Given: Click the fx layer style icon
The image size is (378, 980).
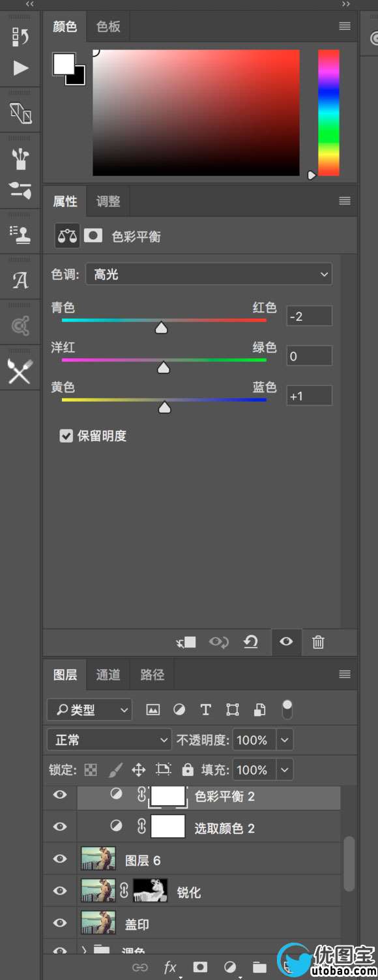Looking at the screenshot, I should click(x=169, y=967).
